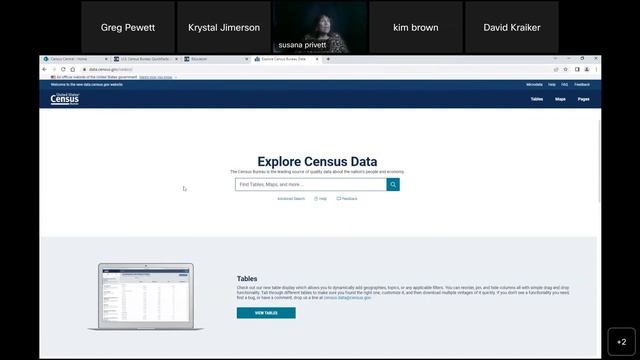This screenshot has width=640, height=360.
Task: Click the United States Census Bureau logo
Action: (65, 99)
